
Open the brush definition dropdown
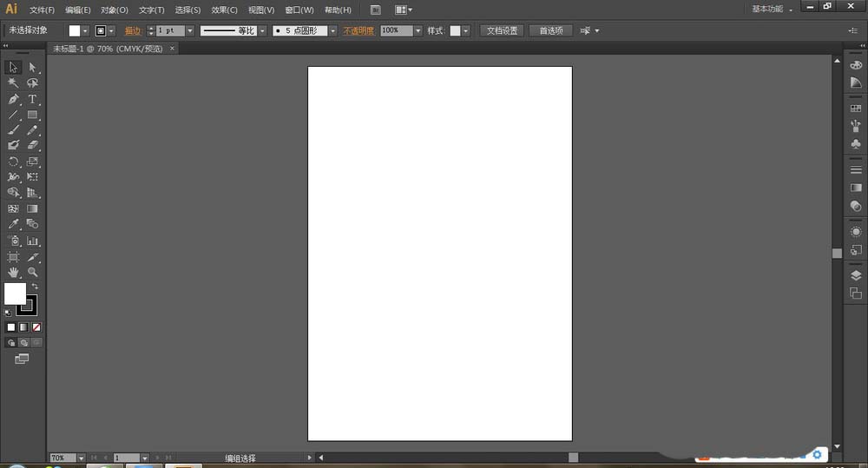point(332,31)
